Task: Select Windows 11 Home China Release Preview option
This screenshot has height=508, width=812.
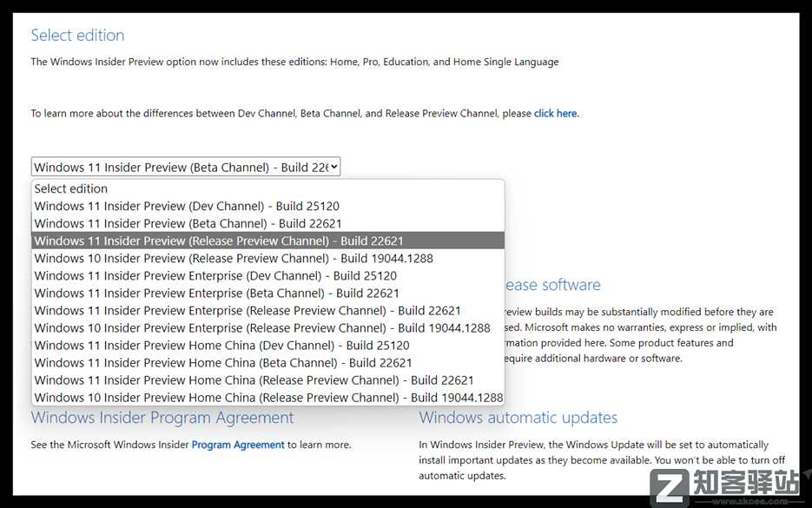Action: 254,379
